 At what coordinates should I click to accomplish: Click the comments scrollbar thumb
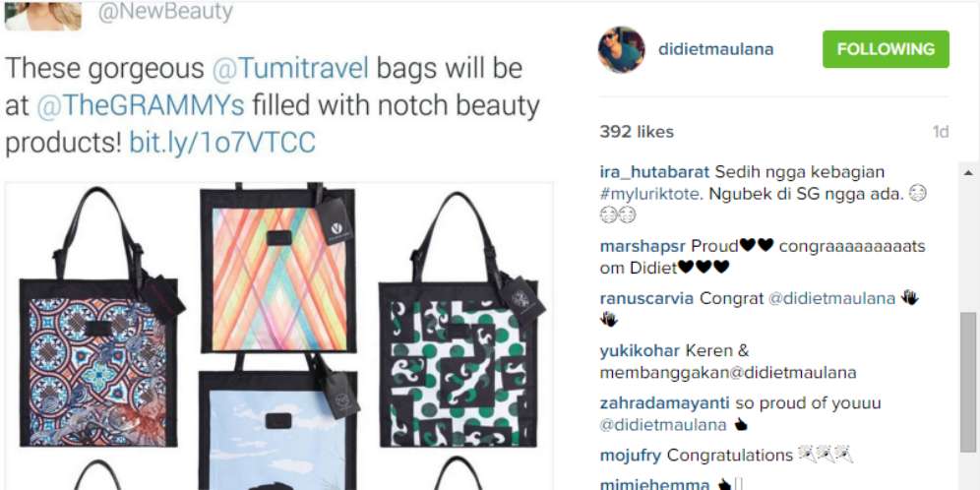[x=968, y=383]
